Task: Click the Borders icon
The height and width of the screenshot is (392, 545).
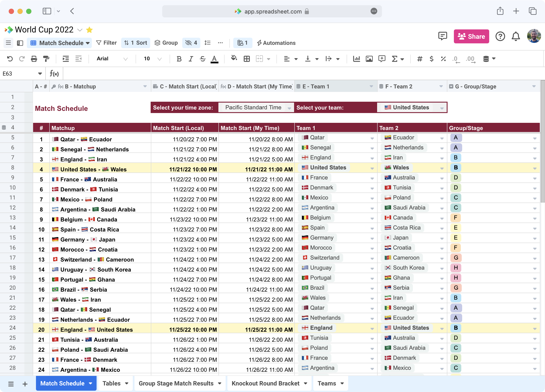Action: (x=247, y=59)
